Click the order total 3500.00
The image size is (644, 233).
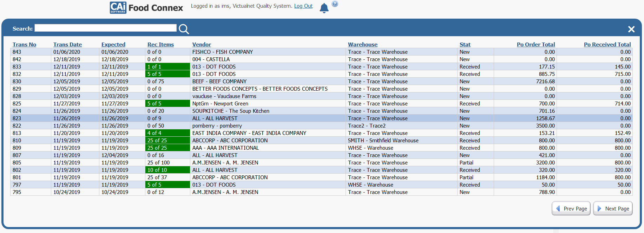545,126
